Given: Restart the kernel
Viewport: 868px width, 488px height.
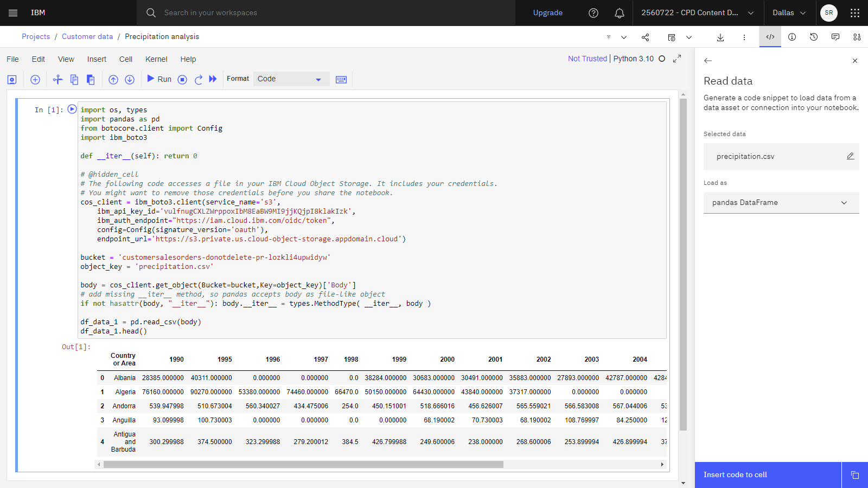Looking at the screenshot, I should pyautogui.click(x=199, y=80).
